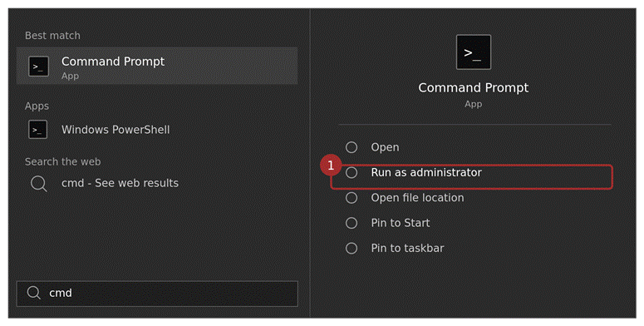
Task: Click the Search the web heading
Action: 62,161
